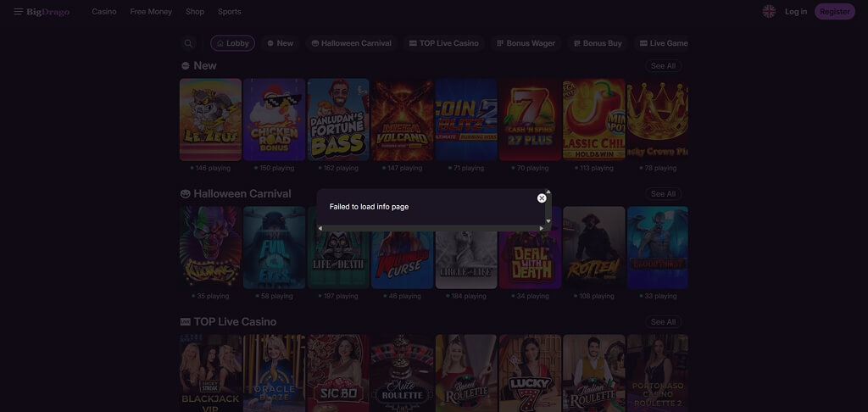Click the Register button
This screenshot has width=868, height=412.
[x=835, y=12]
